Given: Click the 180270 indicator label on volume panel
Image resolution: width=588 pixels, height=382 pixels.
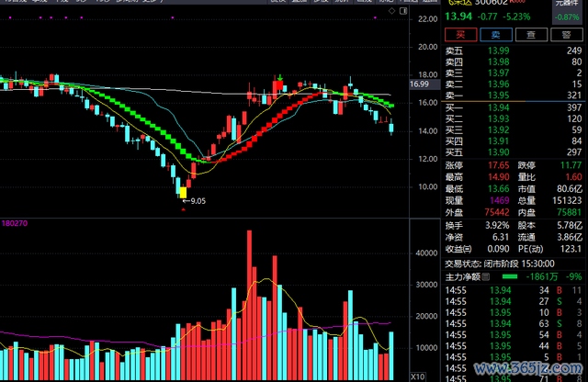Looking at the screenshot, I should (15, 222).
